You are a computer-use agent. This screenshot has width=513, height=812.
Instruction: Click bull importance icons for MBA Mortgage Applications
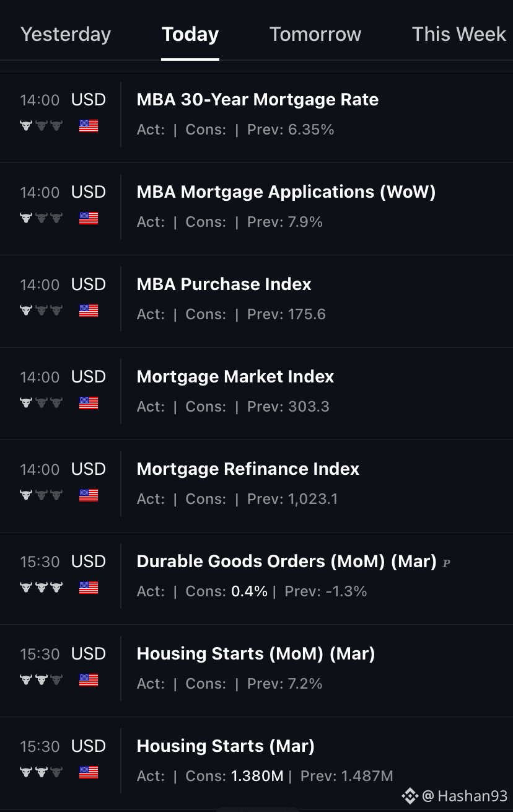point(42,218)
